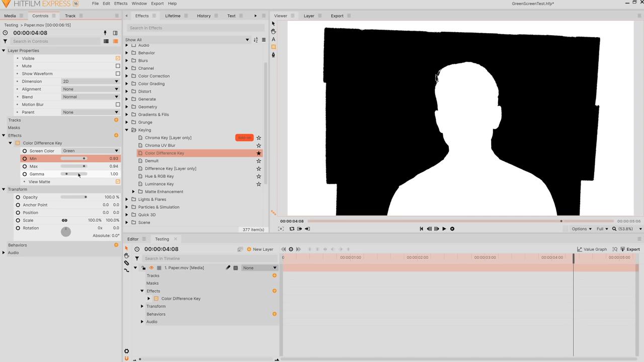Click the Scale link chain icon
The image size is (644, 362).
point(64,220)
